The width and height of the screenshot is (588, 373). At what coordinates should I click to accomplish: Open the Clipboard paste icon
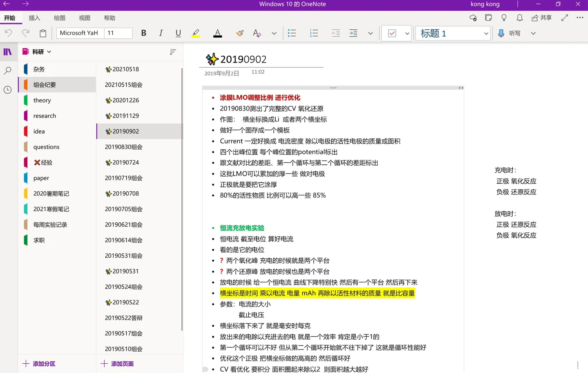click(42, 33)
